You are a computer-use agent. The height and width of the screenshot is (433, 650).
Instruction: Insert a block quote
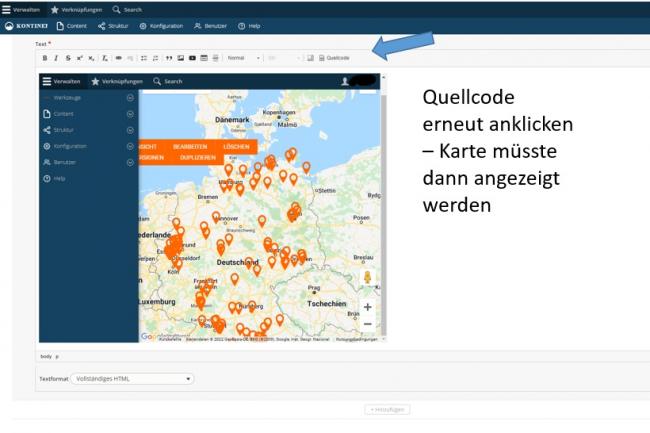[169, 58]
